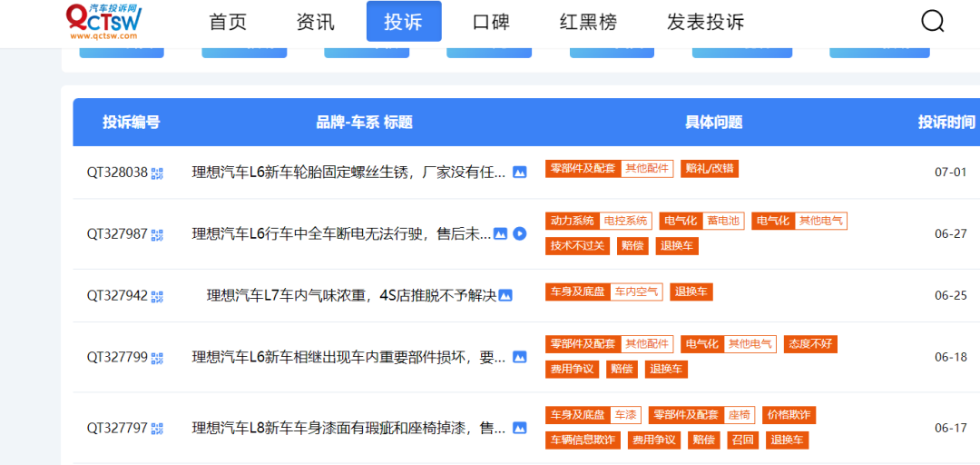Open complaint 理想汽车L8新车车身漆面有瑕疵
This screenshot has height=465, width=980.
pos(348,428)
